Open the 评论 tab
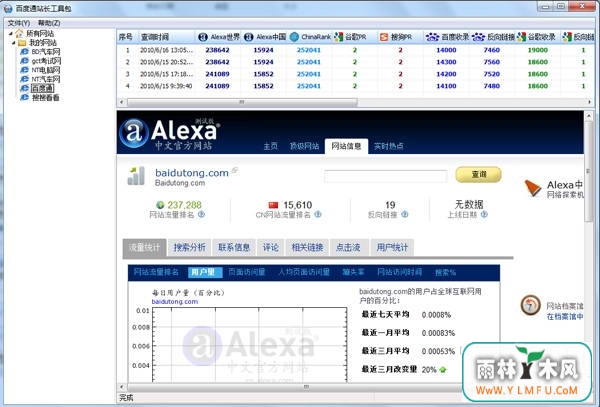The image size is (600, 407). point(271,247)
